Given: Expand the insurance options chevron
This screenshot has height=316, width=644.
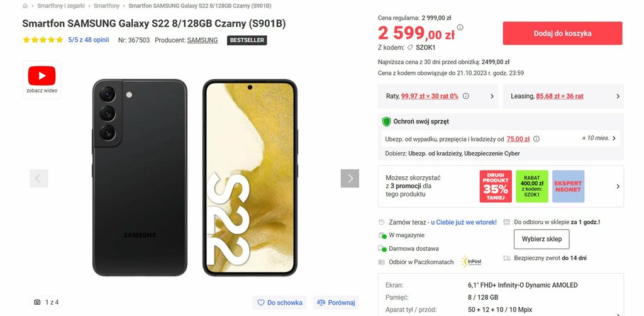Looking at the screenshot, I should click(x=614, y=138).
